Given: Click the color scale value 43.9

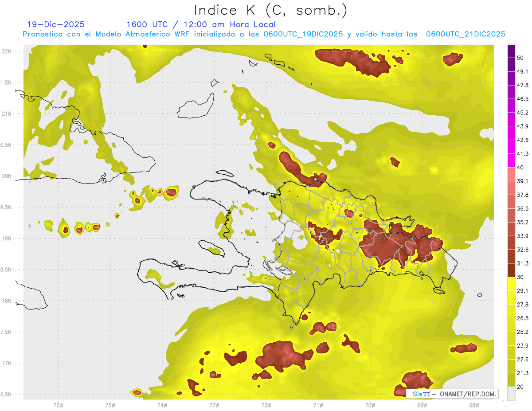Looking at the screenshot, I should 523,126.
